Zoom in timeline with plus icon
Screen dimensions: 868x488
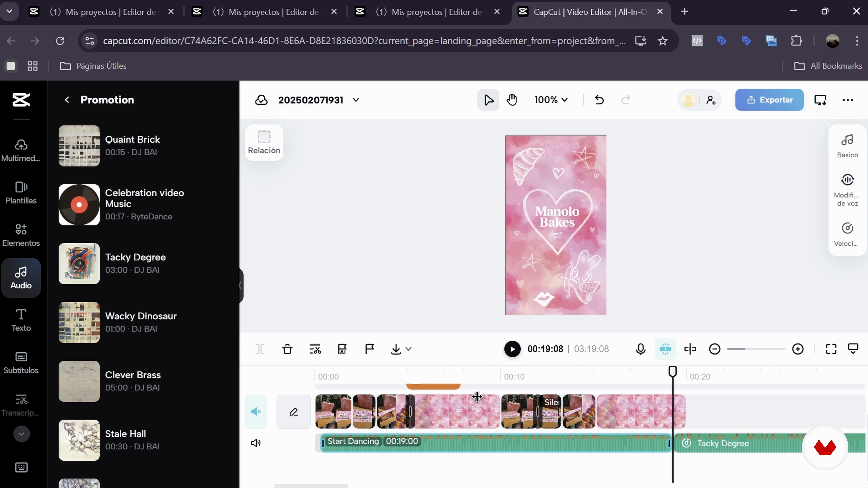tap(798, 349)
